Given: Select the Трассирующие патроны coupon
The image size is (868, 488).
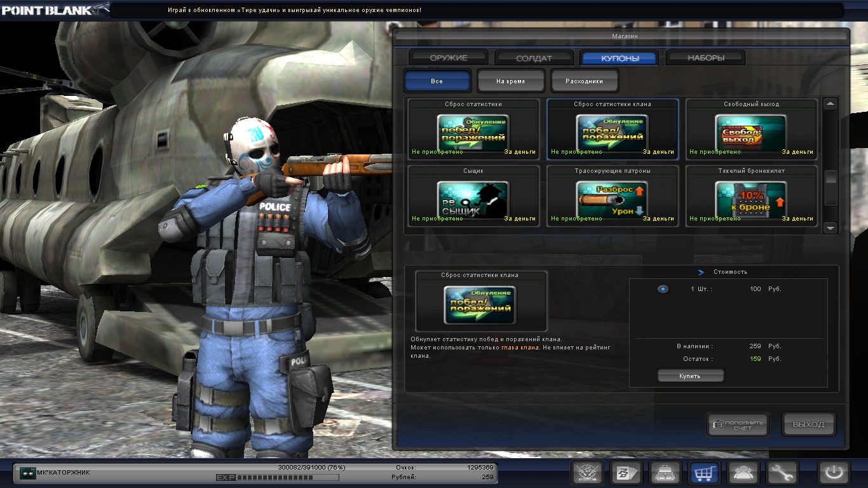Looking at the screenshot, I should point(613,196).
